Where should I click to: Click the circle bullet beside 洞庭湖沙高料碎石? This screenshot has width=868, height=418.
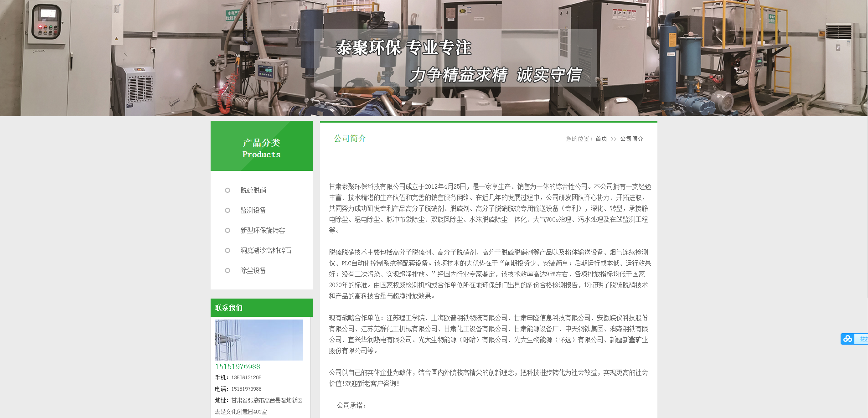227,250
